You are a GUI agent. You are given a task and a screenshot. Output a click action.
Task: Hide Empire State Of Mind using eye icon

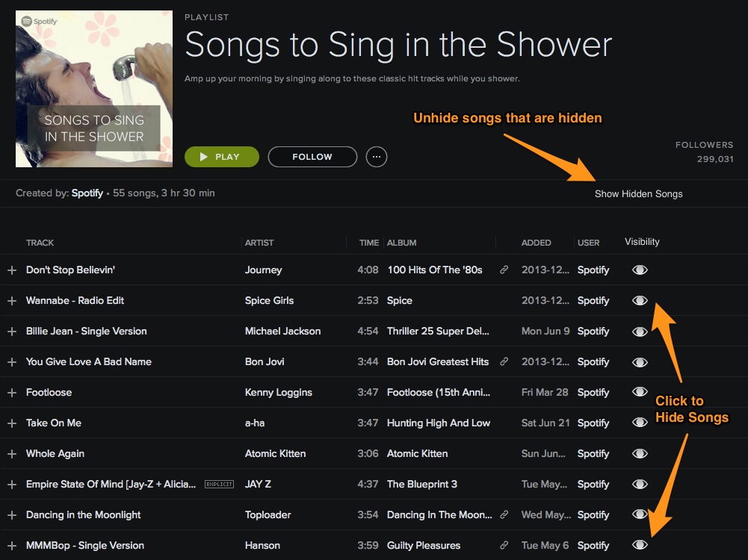click(x=640, y=484)
